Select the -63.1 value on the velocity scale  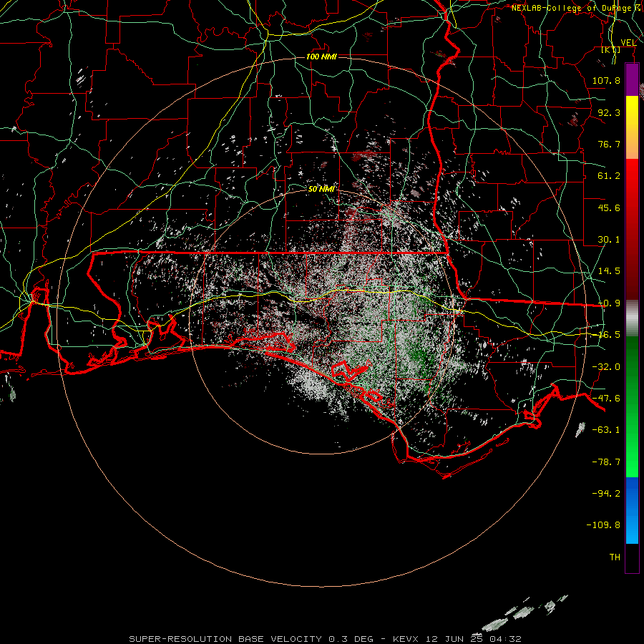click(x=606, y=430)
